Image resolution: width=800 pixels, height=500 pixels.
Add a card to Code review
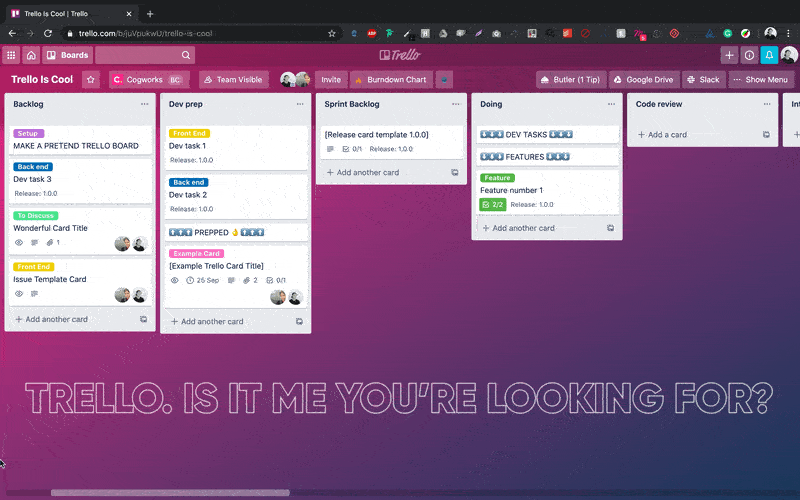click(x=662, y=135)
